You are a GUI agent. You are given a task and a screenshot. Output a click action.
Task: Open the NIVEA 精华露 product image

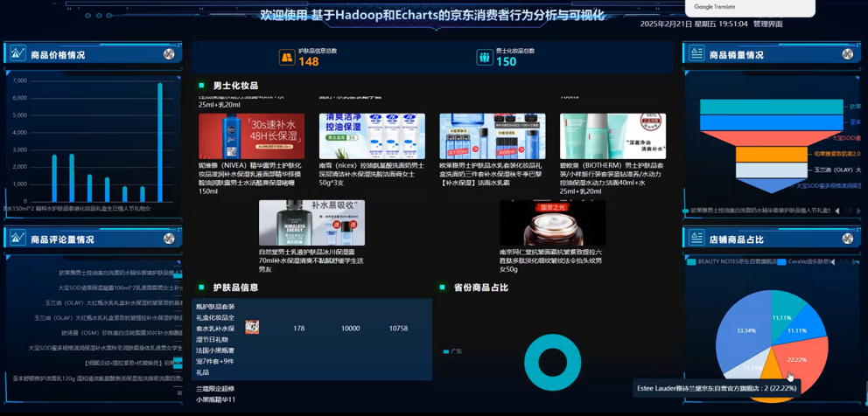click(x=251, y=136)
